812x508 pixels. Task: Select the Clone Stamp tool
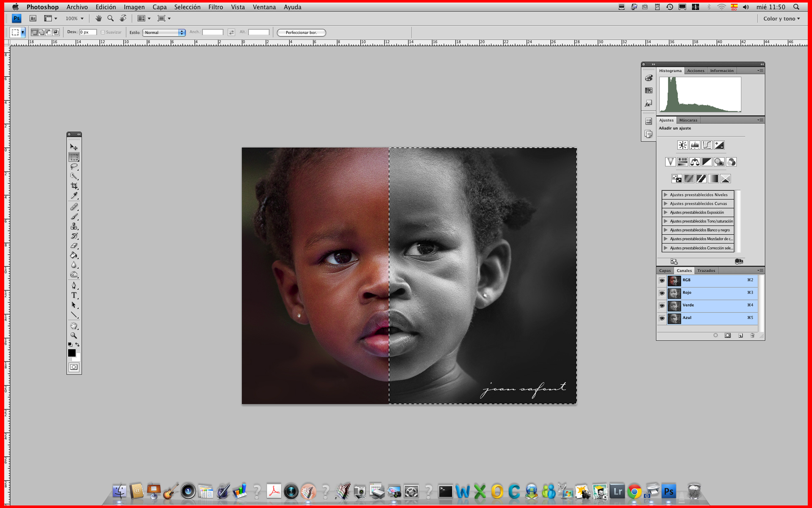(x=74, y=226)
